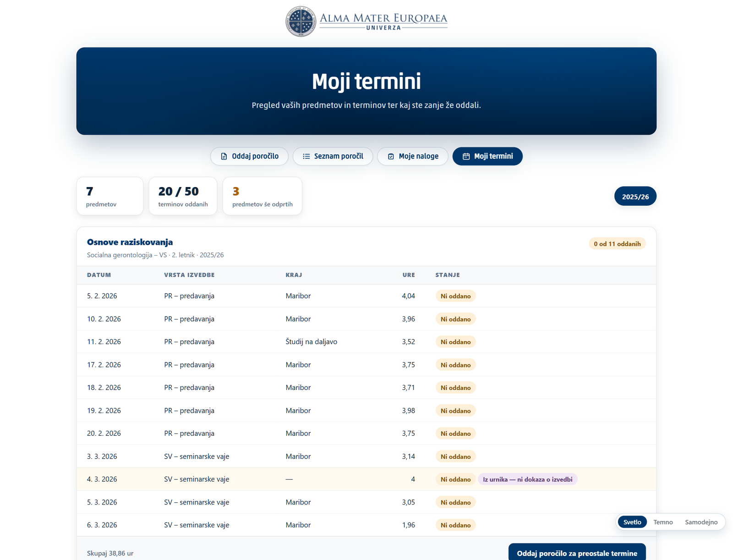733x560 pixels.
Task: Click the STANJE column header
Action: point(448,275)
